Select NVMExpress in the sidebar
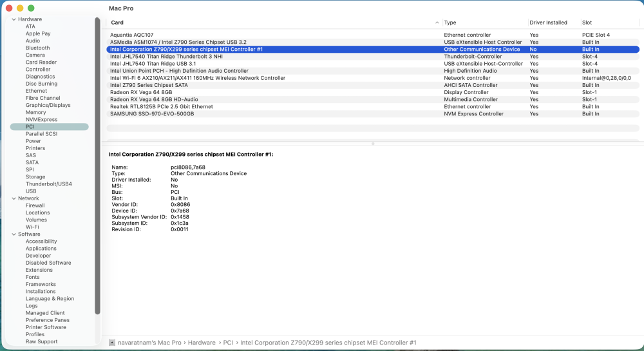This screenshot has height=351, width=644. (41, 119)
